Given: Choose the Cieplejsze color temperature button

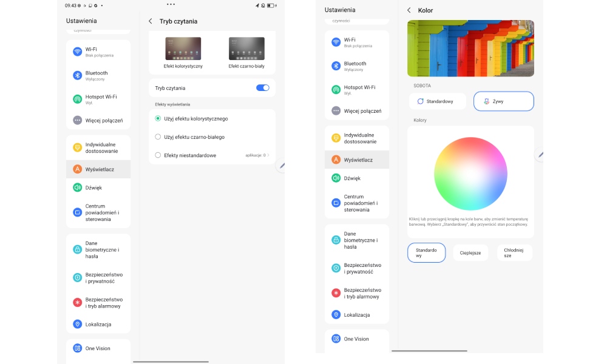Looking at the screenshot, I should pos(470,253).
